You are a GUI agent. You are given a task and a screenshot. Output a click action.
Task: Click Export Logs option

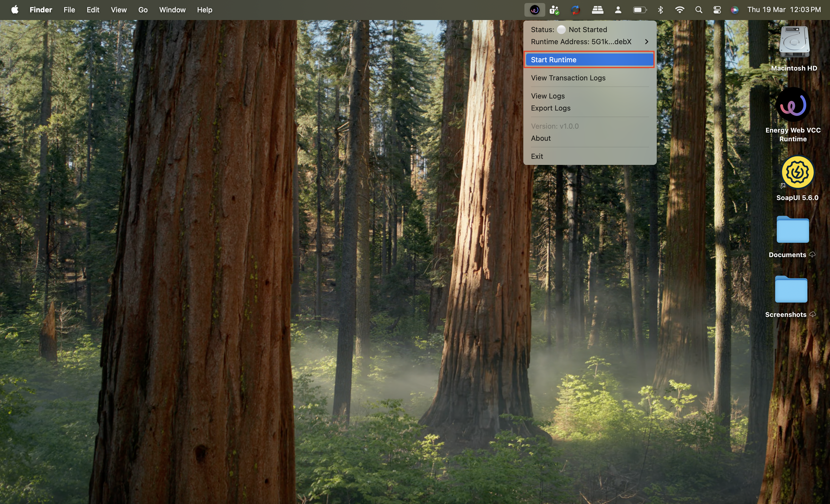pyautogui.click(x=550, y=108)
